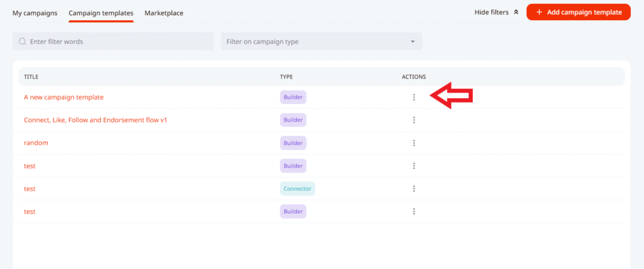Screen dimensions: 644x269
Task: Open Connect, Like, Follow and Endorsement flow v1
Action: [95, 120]
